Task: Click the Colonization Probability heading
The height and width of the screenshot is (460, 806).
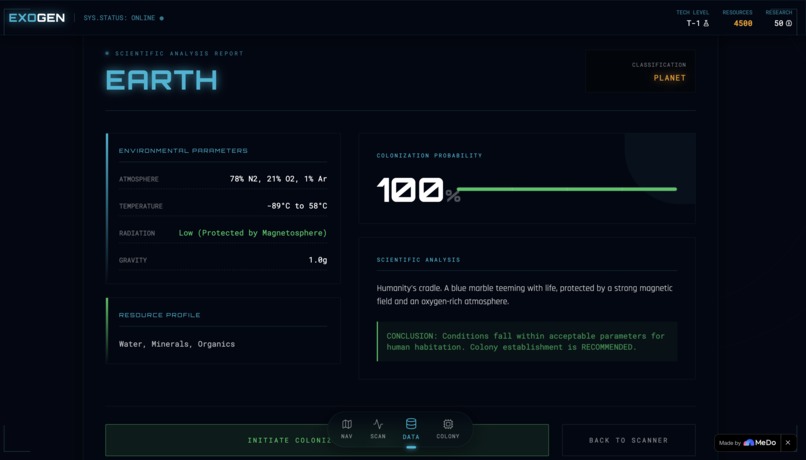Action: pos(429,155)
